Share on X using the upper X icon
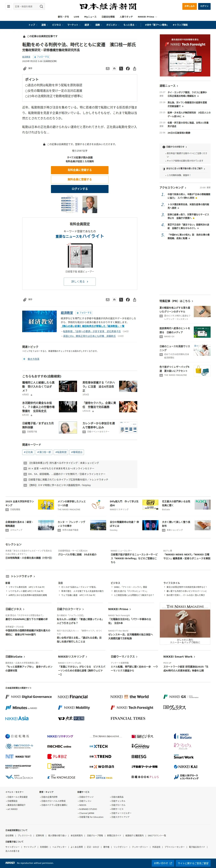Viewport: 216px width, 868px height. (121, 68)
